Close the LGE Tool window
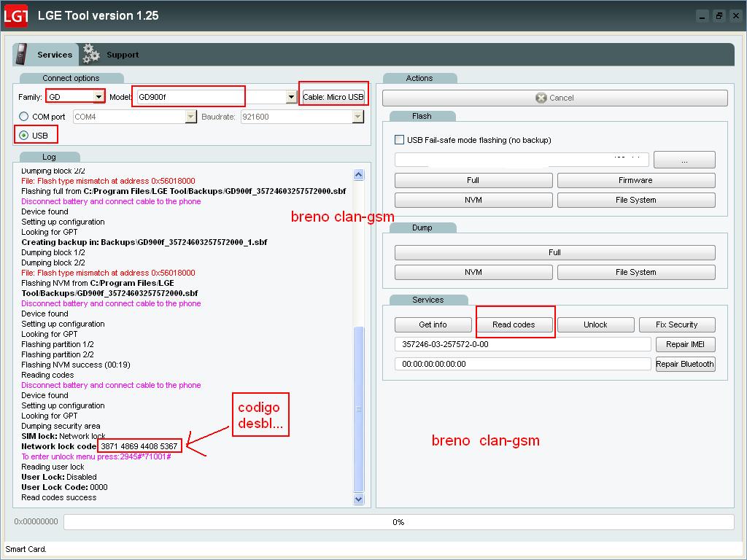The width and height of the screenshot is (747, 560). [736, 16]
